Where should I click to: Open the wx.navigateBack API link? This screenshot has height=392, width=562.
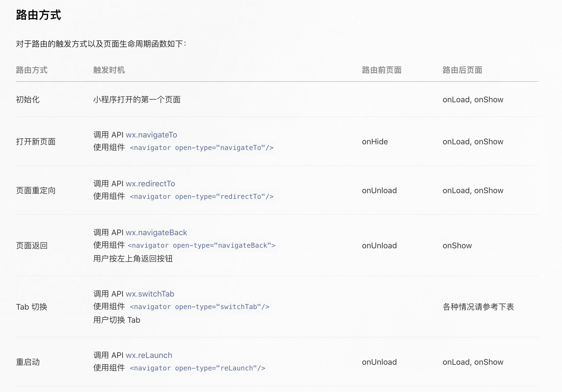point(156,233)
